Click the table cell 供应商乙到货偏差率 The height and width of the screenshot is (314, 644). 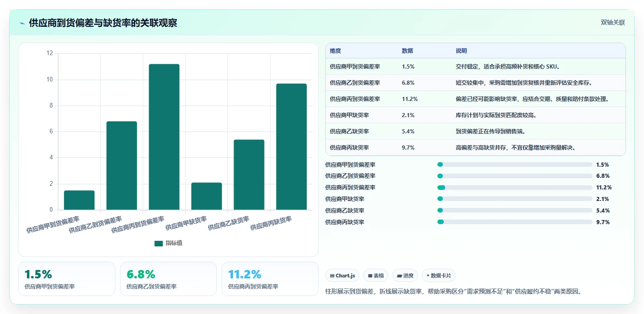tap(355, 83)
